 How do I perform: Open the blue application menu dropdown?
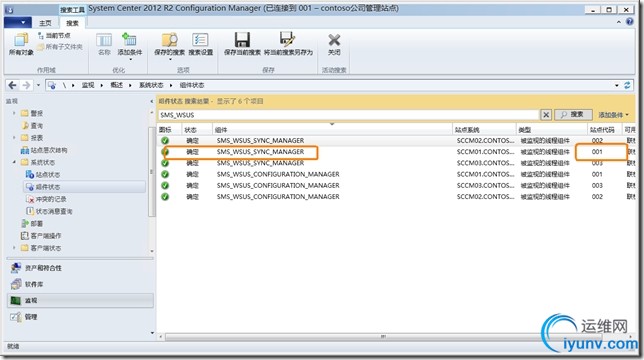pyautogui.click(x=18, y=22)
